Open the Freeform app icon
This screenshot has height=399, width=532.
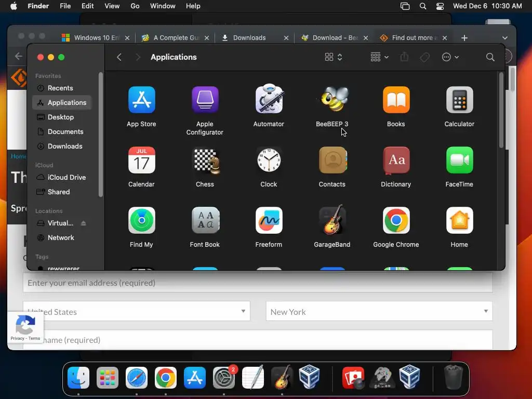[269, 220]
